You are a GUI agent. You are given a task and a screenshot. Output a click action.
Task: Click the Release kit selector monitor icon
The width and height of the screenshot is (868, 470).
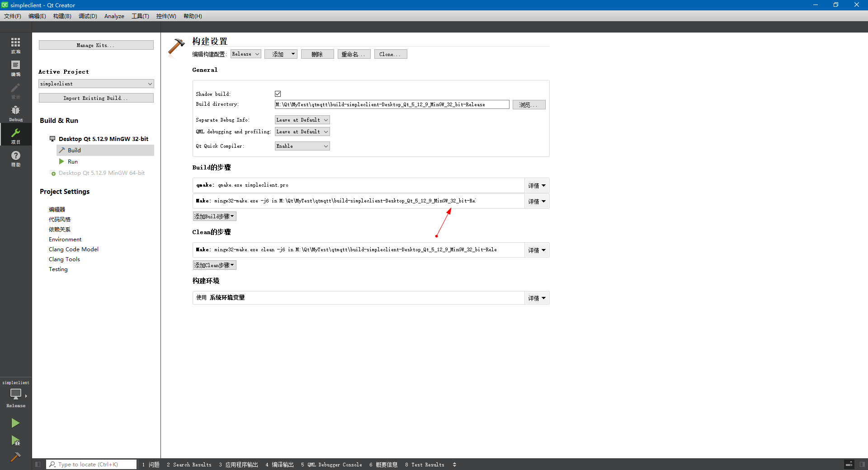(15, 394)
